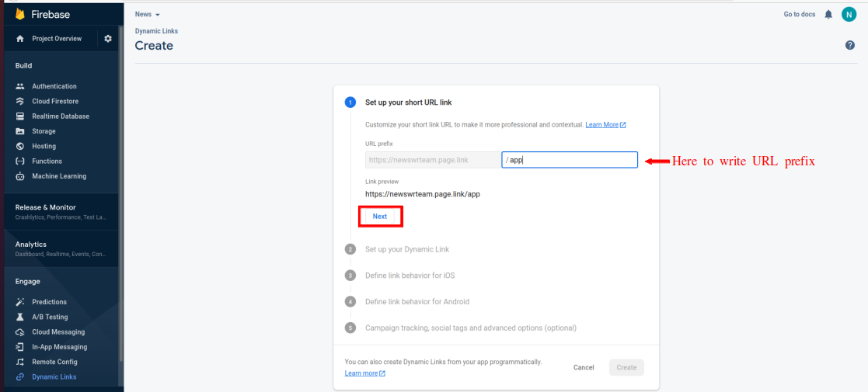Open the Go to docs link
Screen dimensions: 868x392
tap(799, 15)
